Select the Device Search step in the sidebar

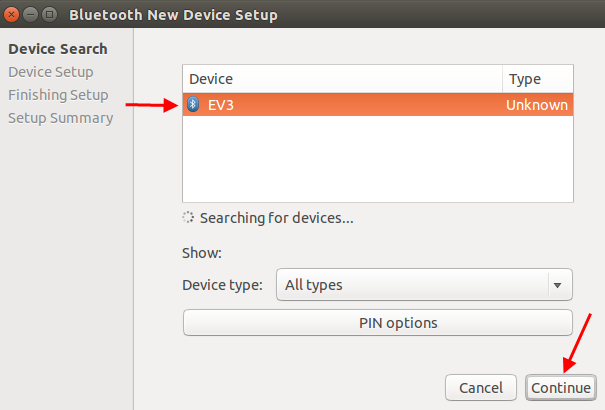tap(58, 49)
